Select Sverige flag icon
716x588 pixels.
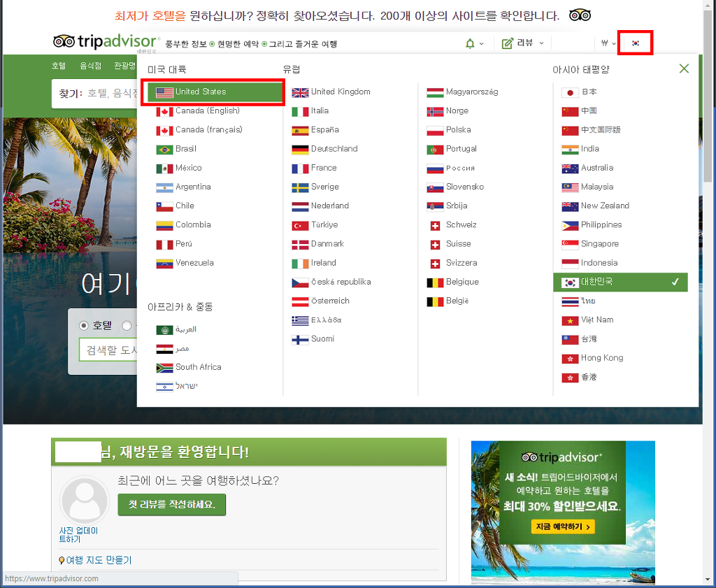click(300, 187)
